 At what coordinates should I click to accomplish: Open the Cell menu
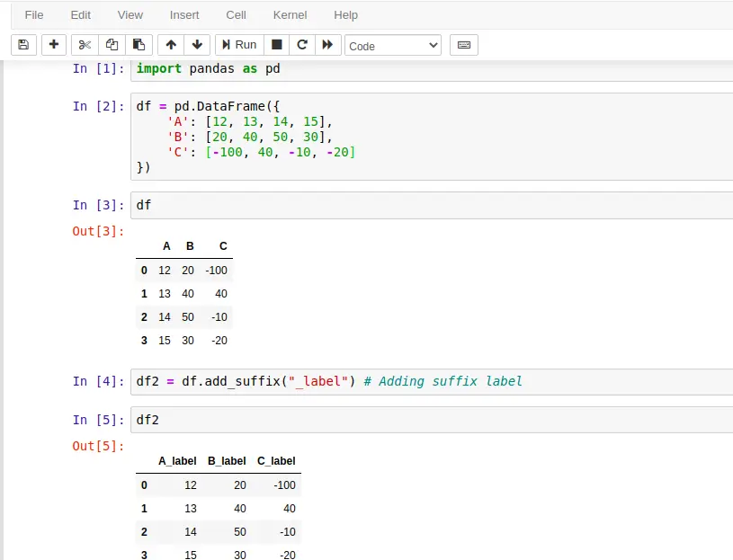pos(236,14)
